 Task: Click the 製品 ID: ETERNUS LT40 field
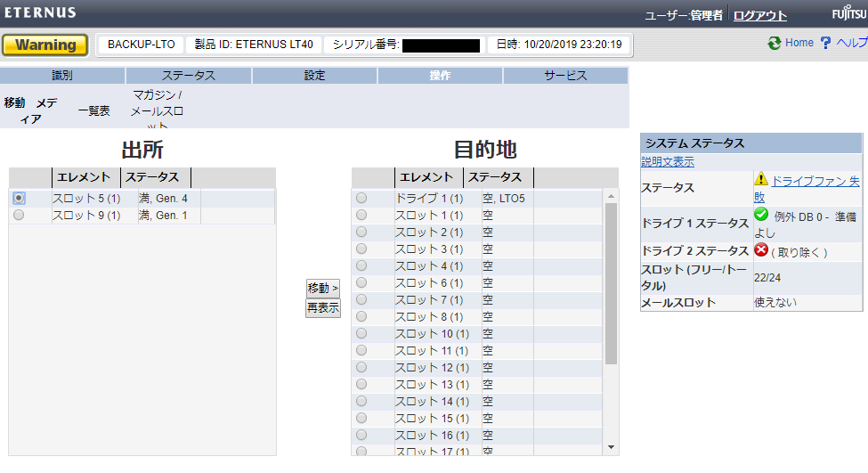click(x=254, y=45)
